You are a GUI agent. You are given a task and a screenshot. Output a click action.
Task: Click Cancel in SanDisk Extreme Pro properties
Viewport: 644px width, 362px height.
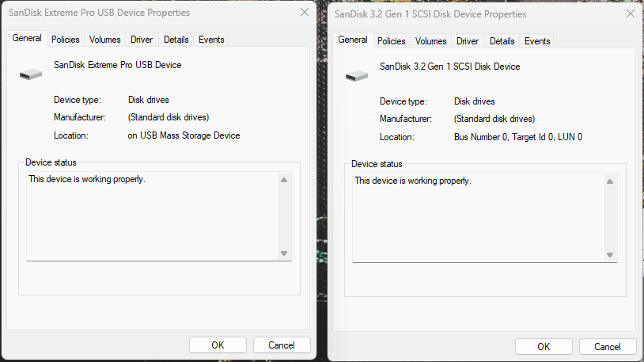click(282, 345)
